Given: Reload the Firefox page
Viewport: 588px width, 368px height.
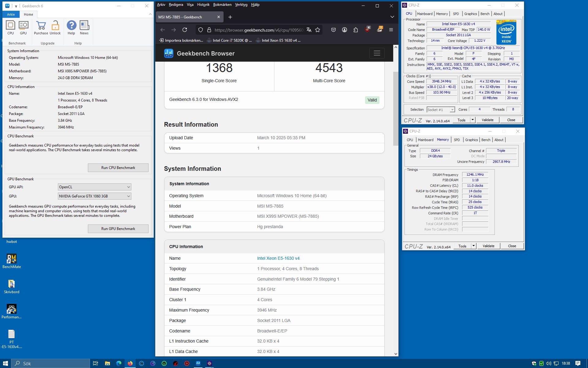Looking at the screenshot, I should click(185, 30).
